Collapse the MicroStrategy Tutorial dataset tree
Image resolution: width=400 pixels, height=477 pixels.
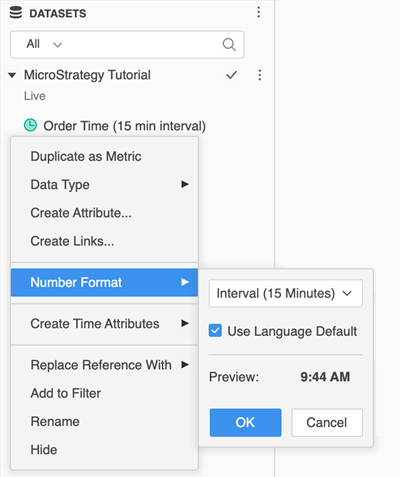12,75
